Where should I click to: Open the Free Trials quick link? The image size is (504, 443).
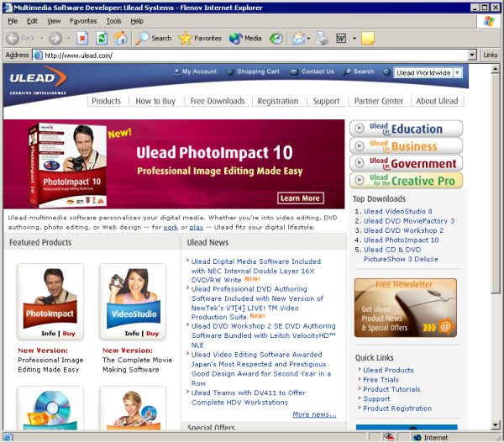(381, 380)
